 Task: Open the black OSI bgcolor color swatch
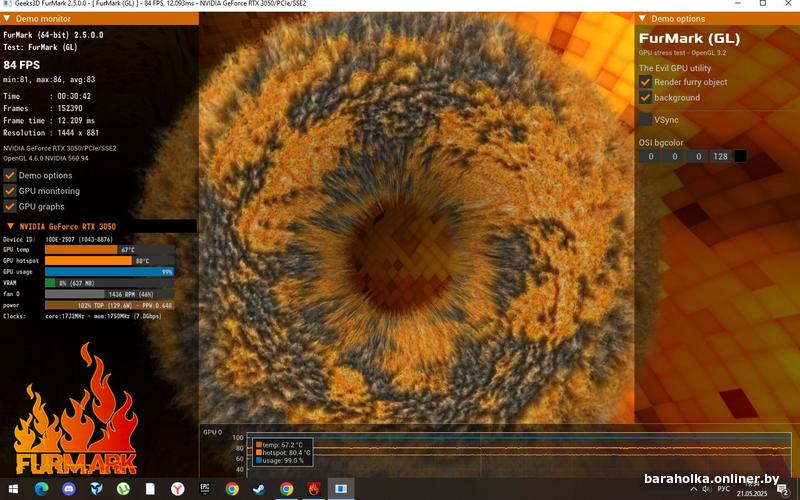pos(740,157)
